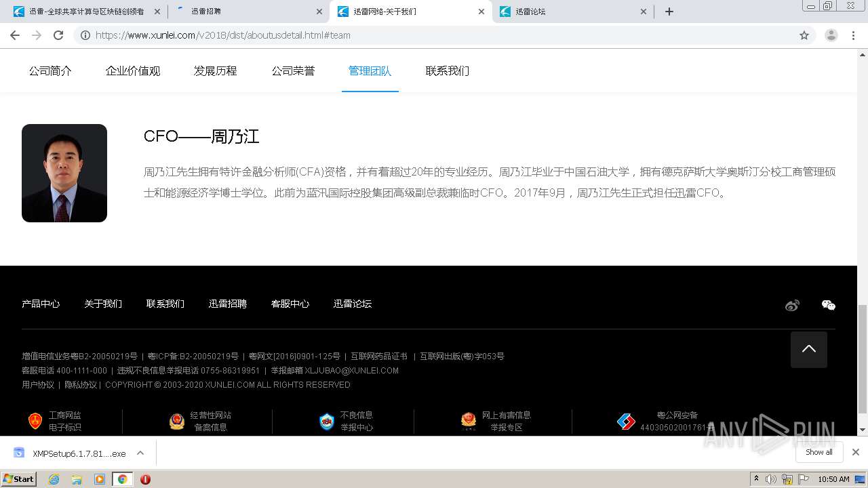Image resolution: width=868 pixels, height=488 pixels.
Task: Click the taskbar clock 10:50 AM
Action: coord(833,479)
